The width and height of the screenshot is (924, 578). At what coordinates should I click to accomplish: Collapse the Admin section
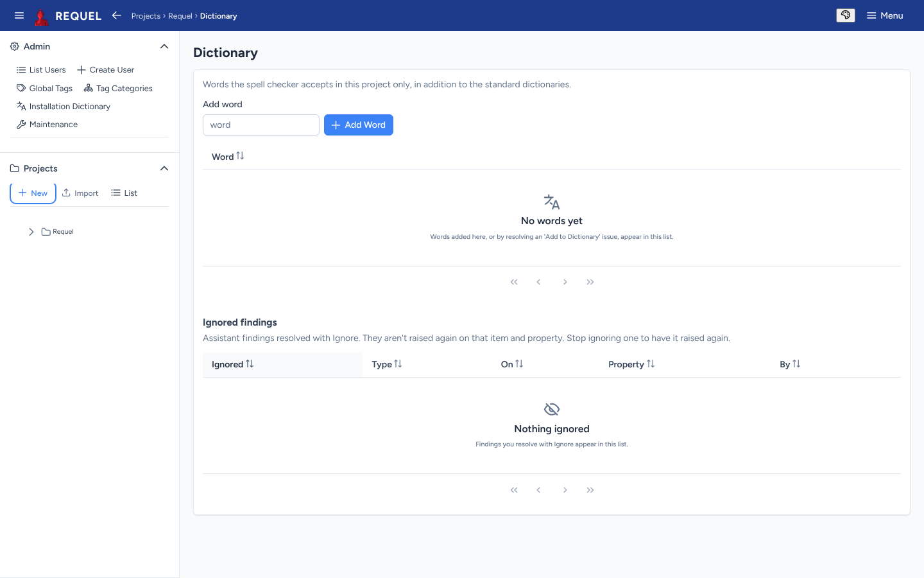click(x=164, y=46)
